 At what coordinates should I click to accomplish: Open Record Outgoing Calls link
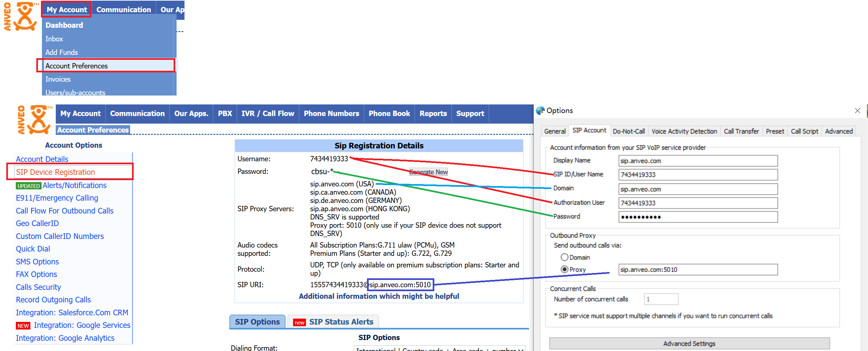click(x=53, y=300)
